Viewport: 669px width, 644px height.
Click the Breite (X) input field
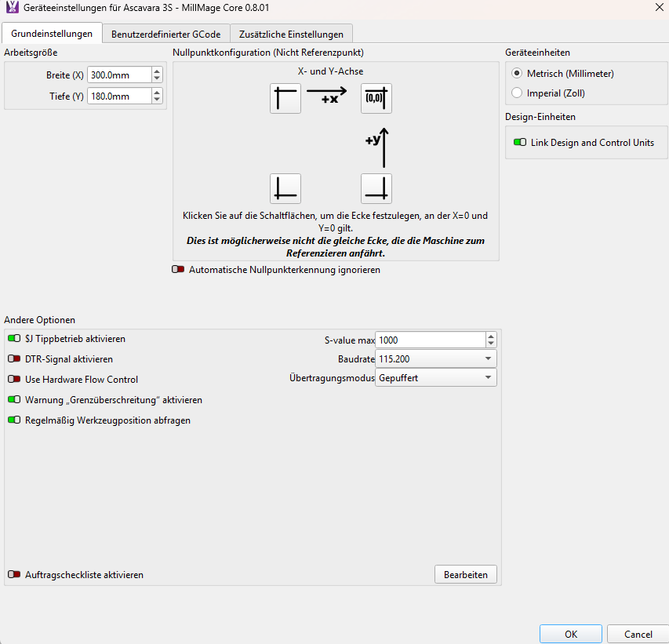click(118, 75)
